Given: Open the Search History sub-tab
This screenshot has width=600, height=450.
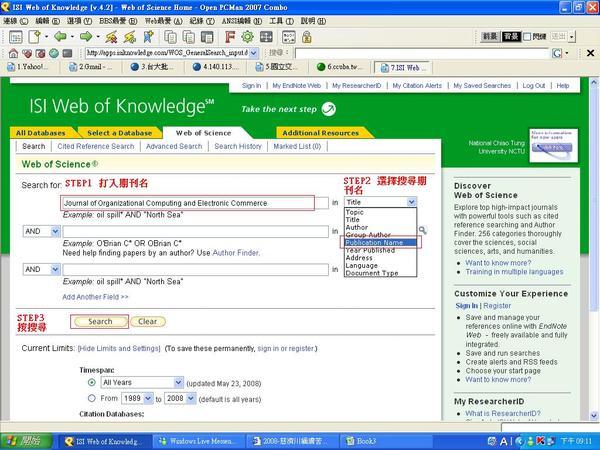Looking at the screenshot, I should point(238,146).
